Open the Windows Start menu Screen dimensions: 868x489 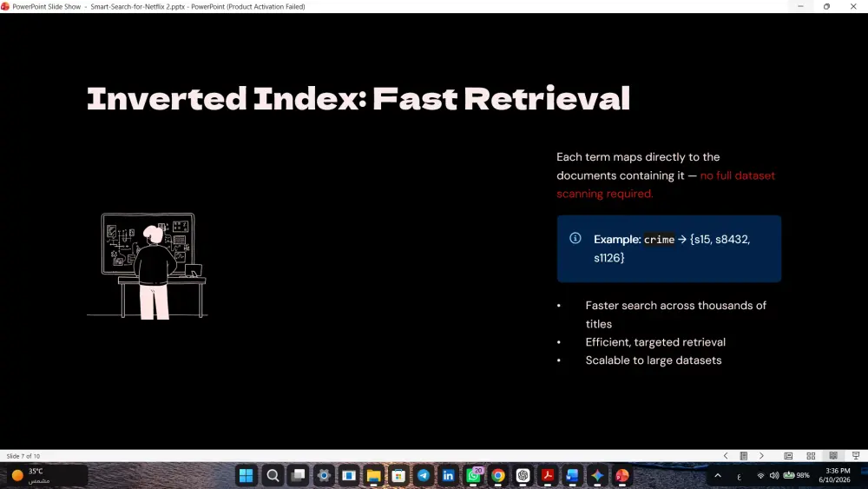247,475
